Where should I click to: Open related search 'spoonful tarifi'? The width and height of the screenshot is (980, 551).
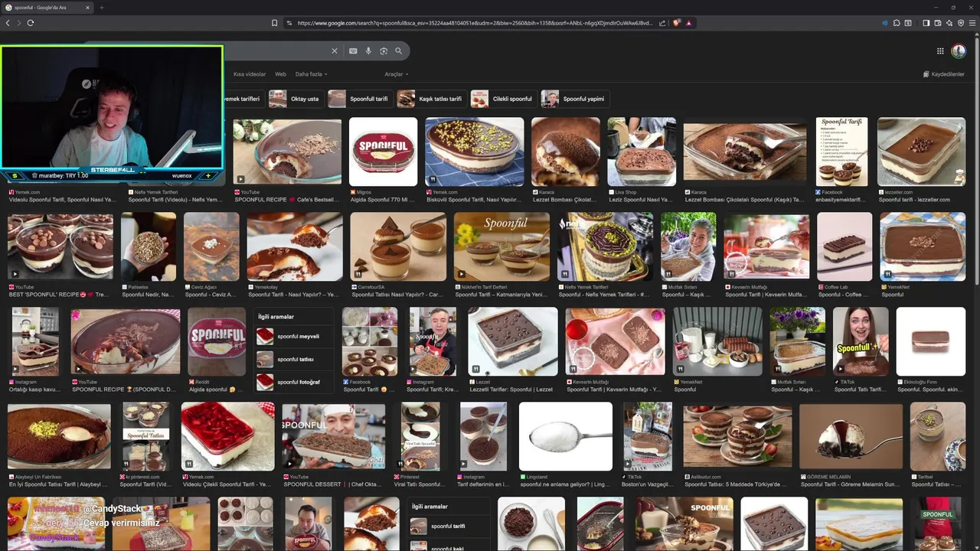(449, 526)
